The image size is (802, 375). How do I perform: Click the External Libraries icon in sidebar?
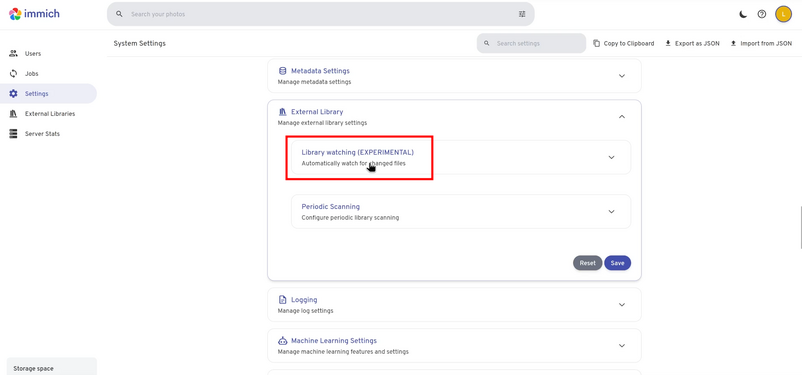tap(13, 114)
